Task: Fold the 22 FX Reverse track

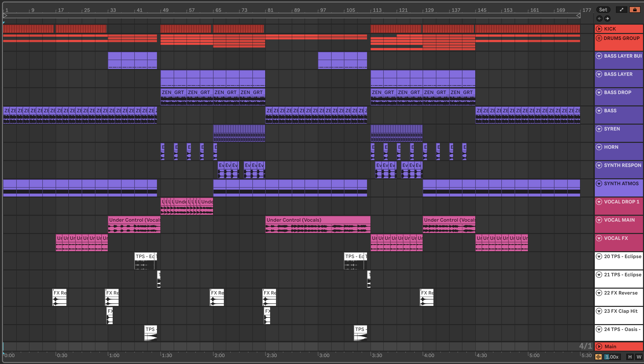Action: tap(599, 293)
